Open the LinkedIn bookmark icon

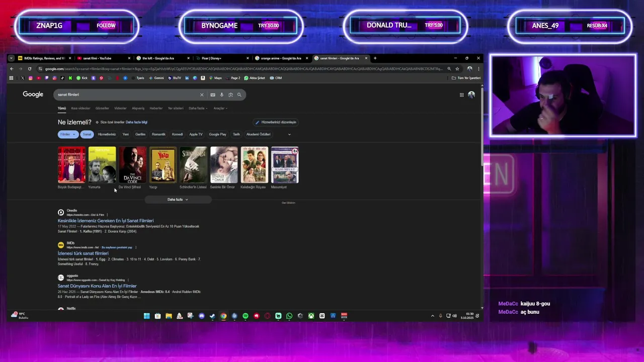point(187,78)
